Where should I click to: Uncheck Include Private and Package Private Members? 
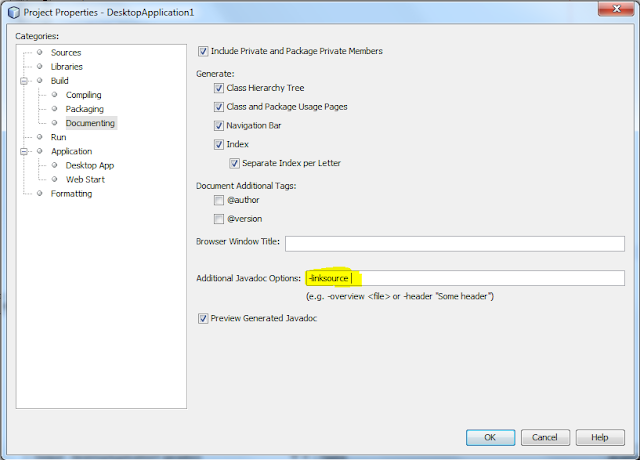(203, 51)
